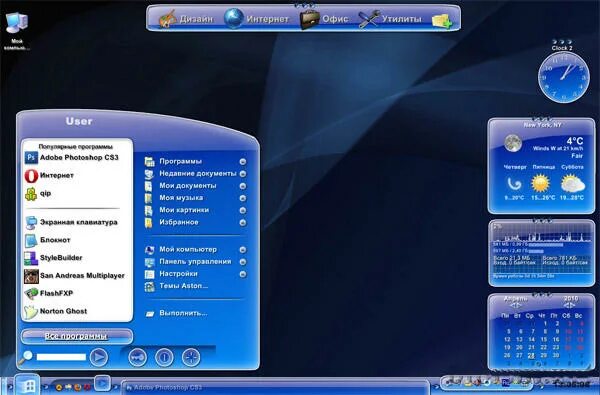
Task: Launch Adobe Photoshop CS3 from popular programs
Action: [72, 157]
